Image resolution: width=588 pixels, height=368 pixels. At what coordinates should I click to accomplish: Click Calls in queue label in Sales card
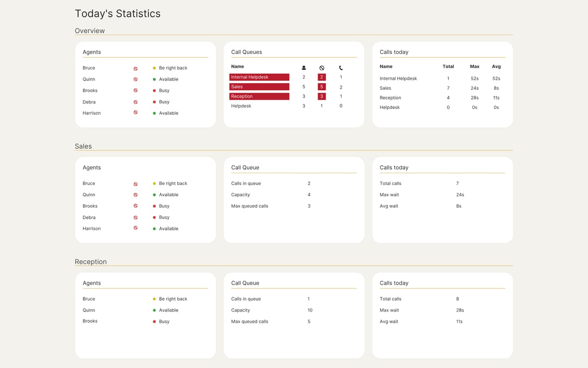pyautogui.click(x=246, y=184)
